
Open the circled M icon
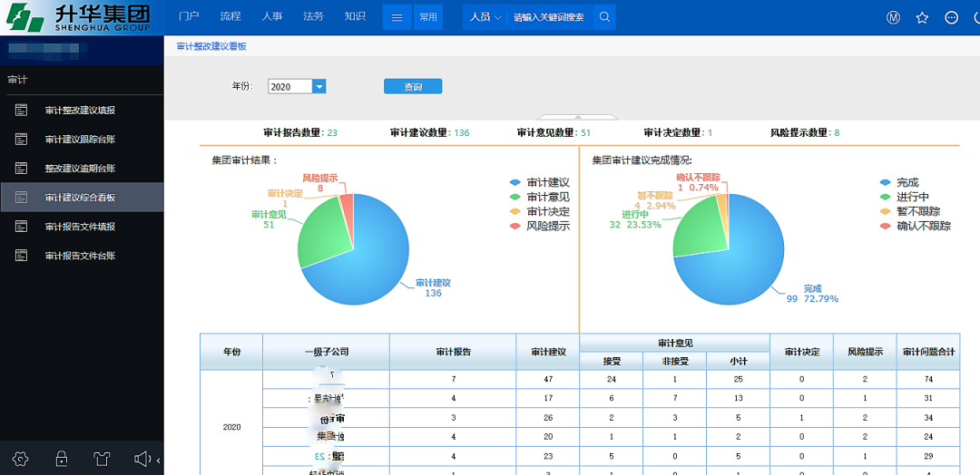point(893,17)
